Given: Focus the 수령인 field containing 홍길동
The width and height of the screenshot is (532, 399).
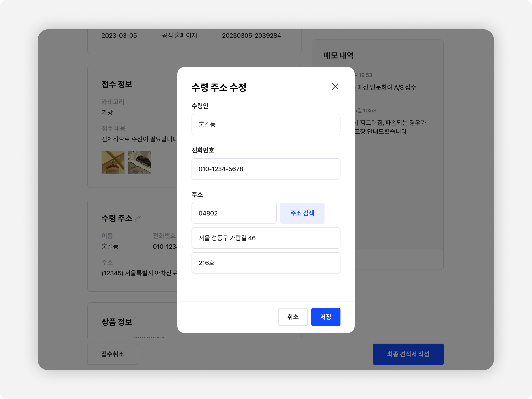Looking at the screenshot, I should coord(266,125).
